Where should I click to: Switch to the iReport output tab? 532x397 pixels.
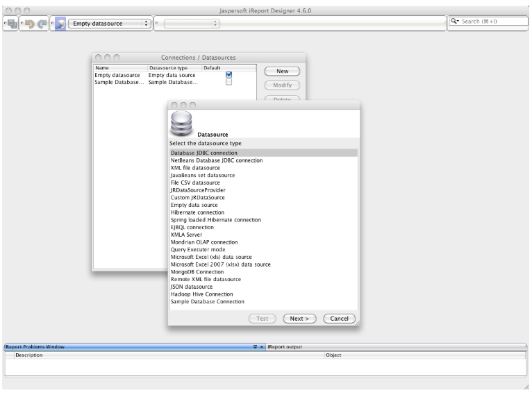(x=285, y=346)
